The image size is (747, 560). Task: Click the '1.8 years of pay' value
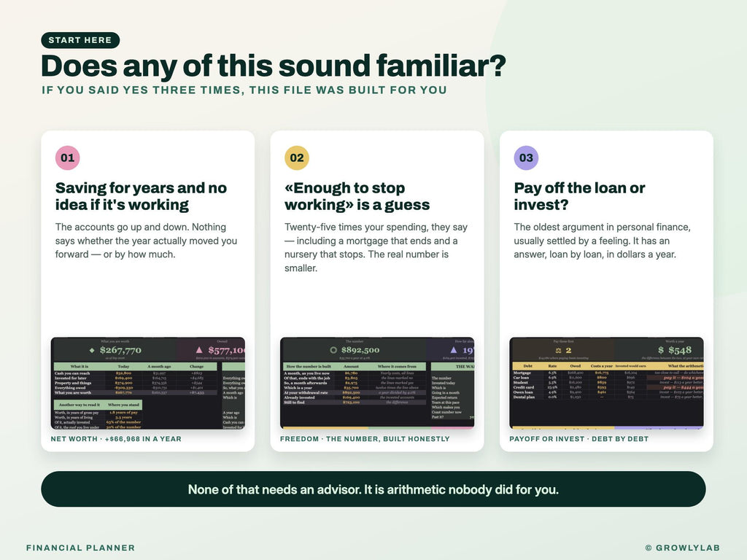[123, 413]
